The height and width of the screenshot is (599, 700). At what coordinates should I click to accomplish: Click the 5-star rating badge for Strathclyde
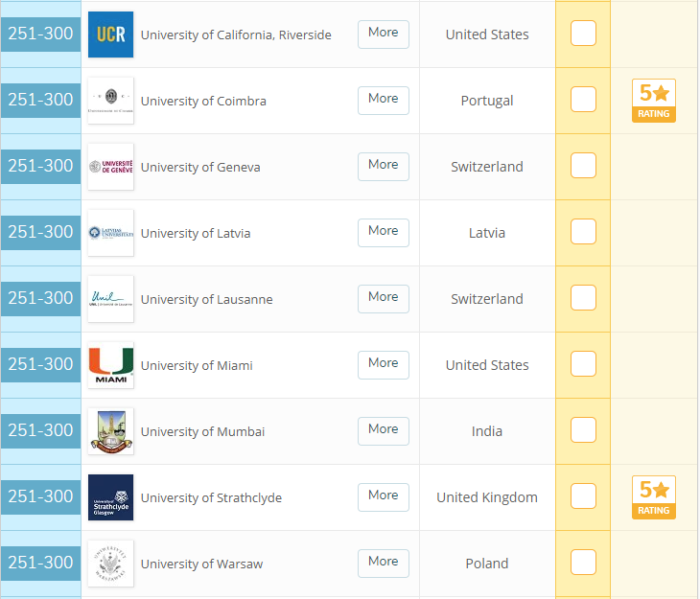[655, 497]
